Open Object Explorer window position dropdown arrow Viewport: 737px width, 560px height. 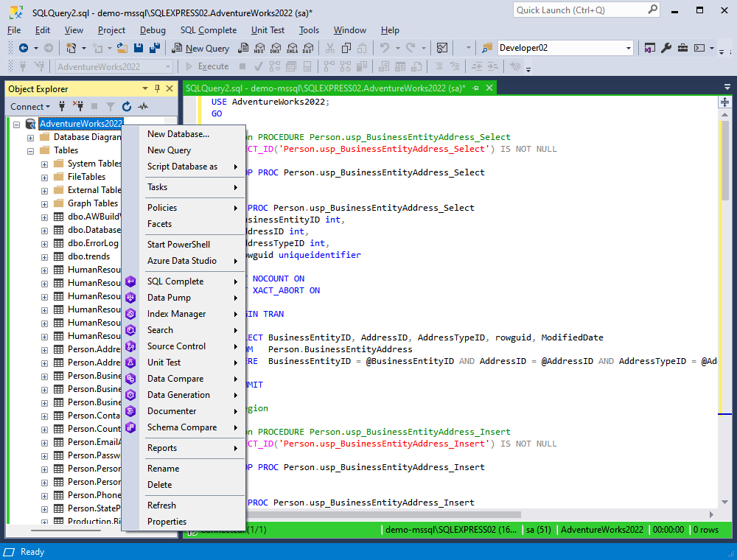[x=144, y=88]
